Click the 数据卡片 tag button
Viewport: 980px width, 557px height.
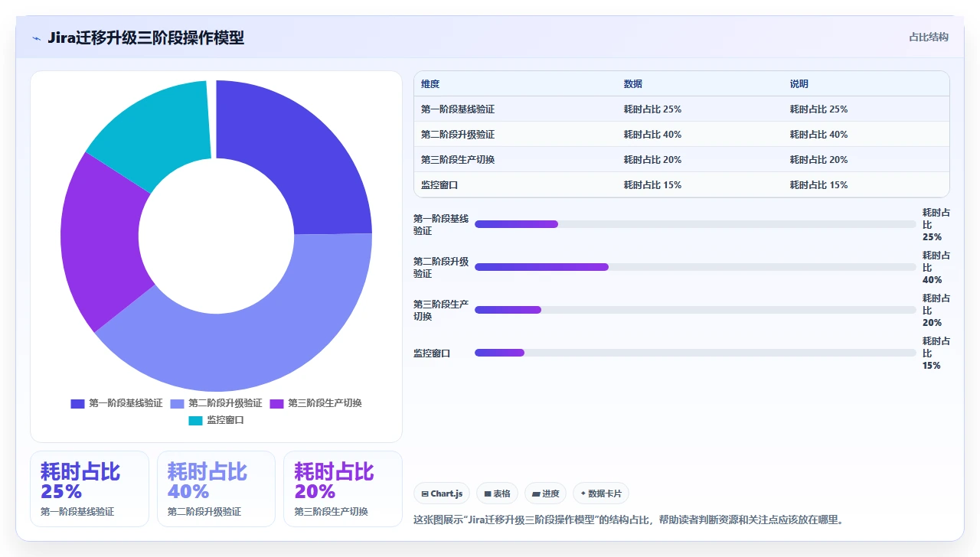[601, 493]
